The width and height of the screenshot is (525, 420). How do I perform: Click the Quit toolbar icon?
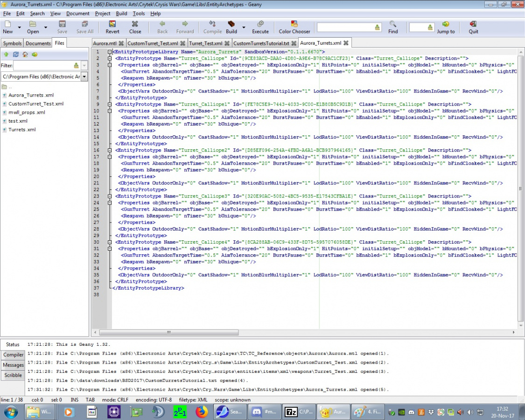click(x=473, y=27)
